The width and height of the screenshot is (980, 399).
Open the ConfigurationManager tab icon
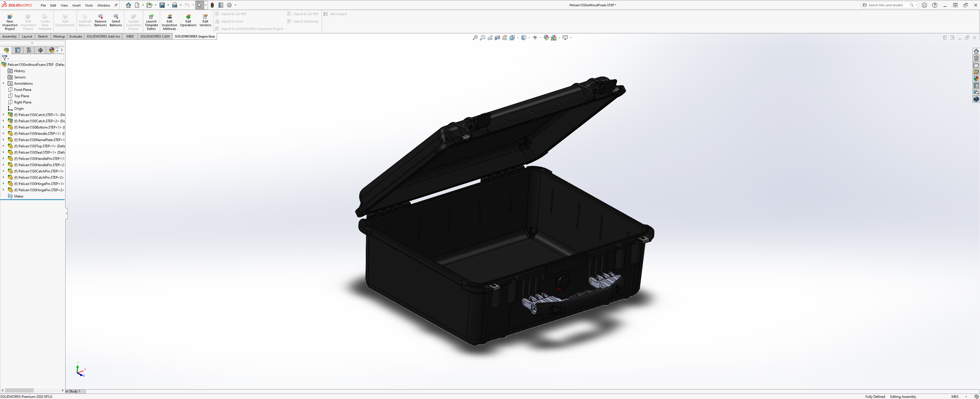point(29,50)
